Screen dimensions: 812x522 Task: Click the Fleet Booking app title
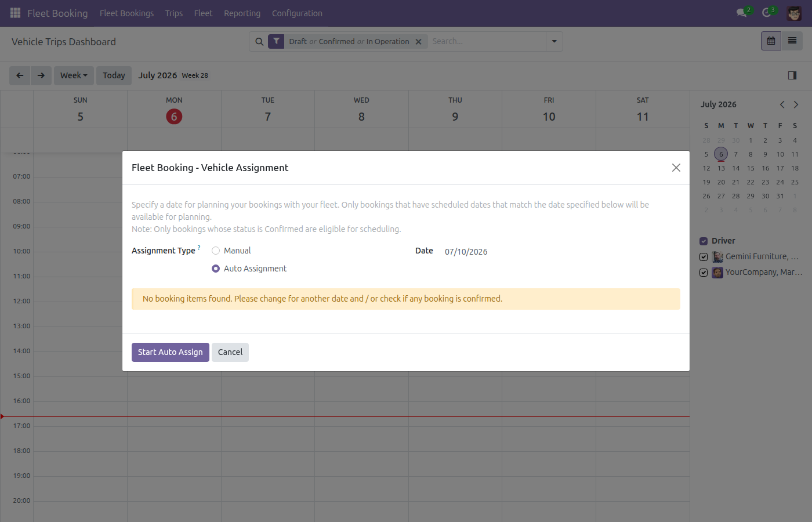click(57, 13)
